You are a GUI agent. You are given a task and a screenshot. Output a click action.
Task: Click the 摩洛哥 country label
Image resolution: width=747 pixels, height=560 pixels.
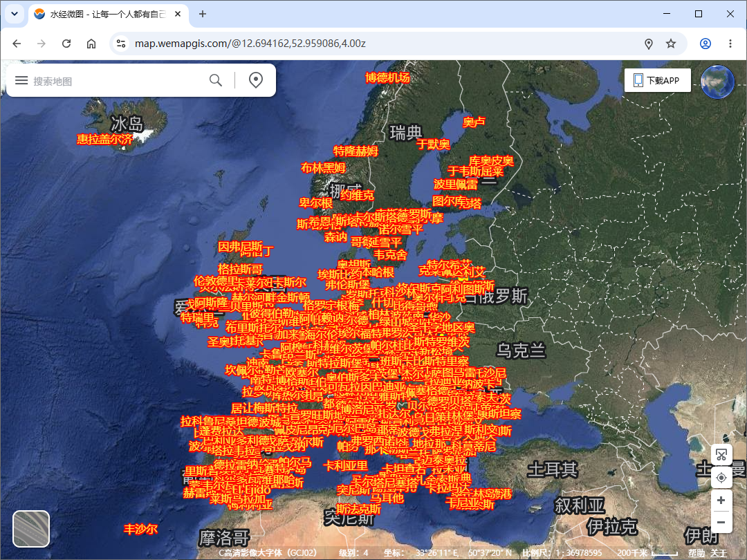click(x=224, y=538)
